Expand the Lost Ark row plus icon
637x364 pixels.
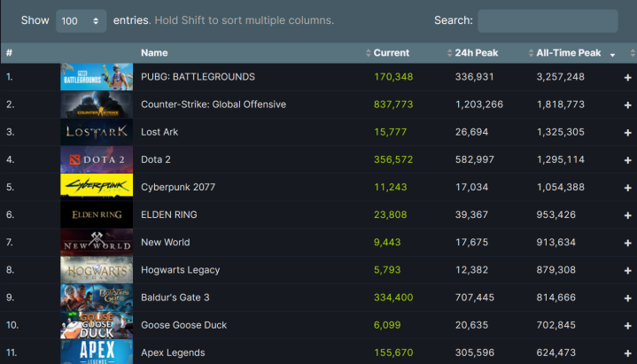[x=627, y=133]
